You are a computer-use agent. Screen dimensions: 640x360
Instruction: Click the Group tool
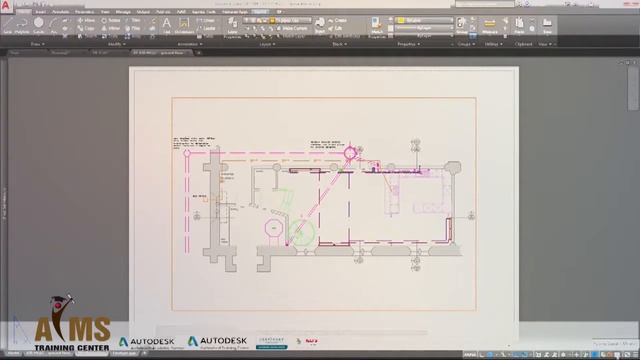click(462, 25)
